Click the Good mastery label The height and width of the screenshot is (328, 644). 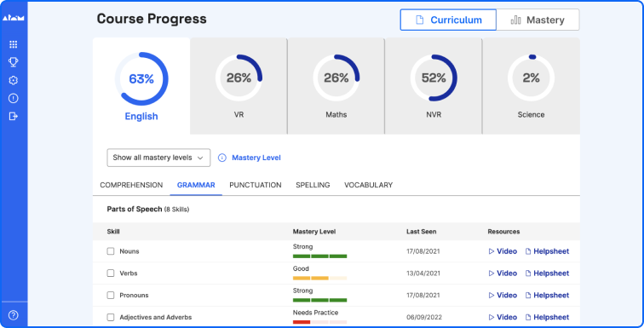301,269
